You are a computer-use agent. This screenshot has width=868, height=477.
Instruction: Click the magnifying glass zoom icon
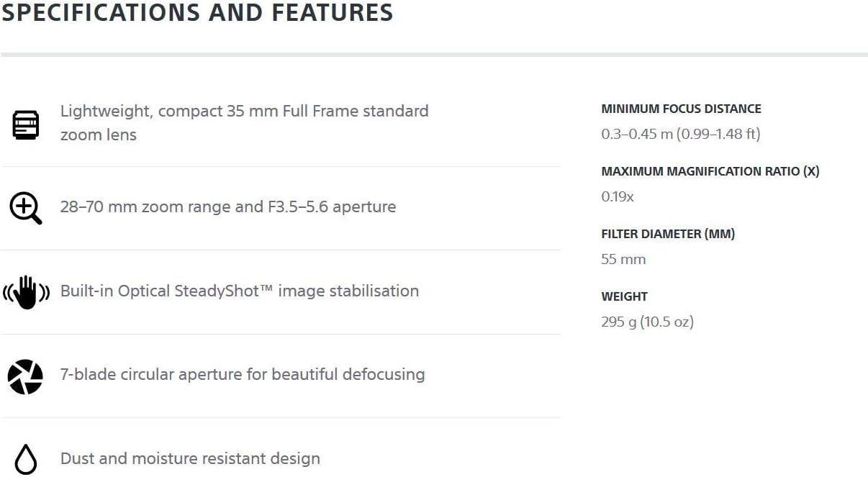26,208
